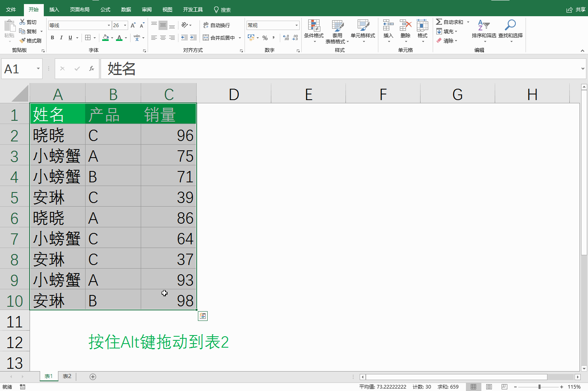Toggle wrap text (自动换行)
This screenshot has height=391, width=588.
217,25
